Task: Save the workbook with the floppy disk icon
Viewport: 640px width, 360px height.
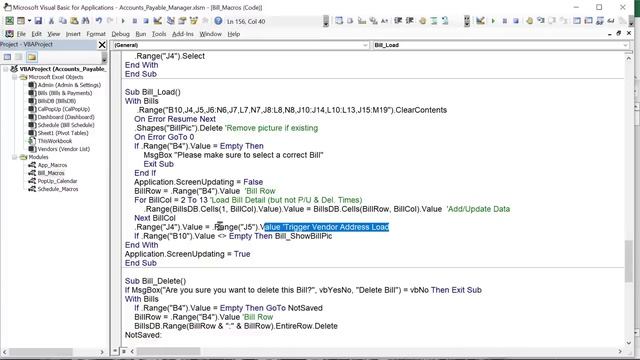Action: pyautogui.click(x=38, y=21)
